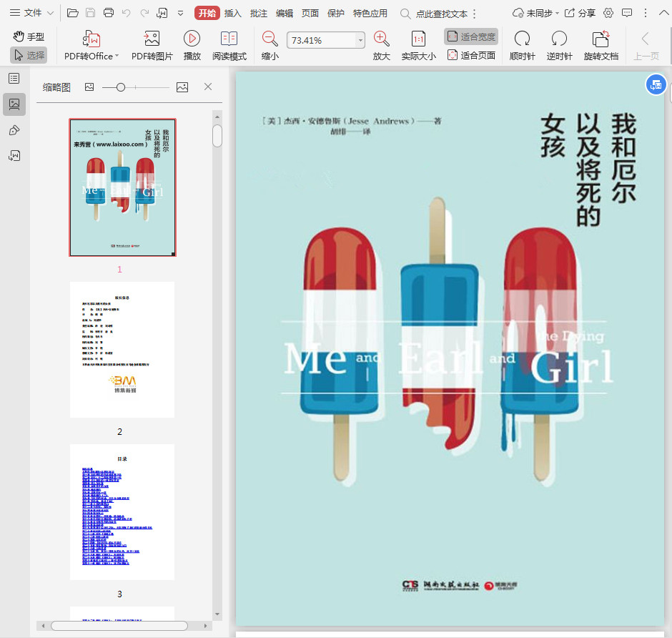Switch to the 页面 tab
The height and width of the screenshot is (638, 672).
pyautogui.click(x=310, y=14)
